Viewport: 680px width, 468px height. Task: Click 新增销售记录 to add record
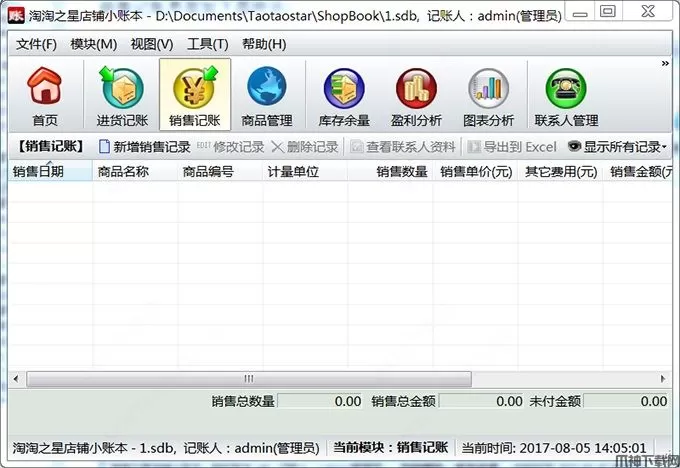(x=144, y=147)
